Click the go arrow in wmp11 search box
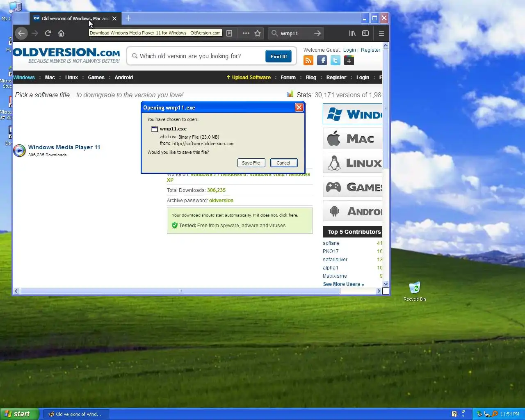The image size is (525, 420). point(317,33)
